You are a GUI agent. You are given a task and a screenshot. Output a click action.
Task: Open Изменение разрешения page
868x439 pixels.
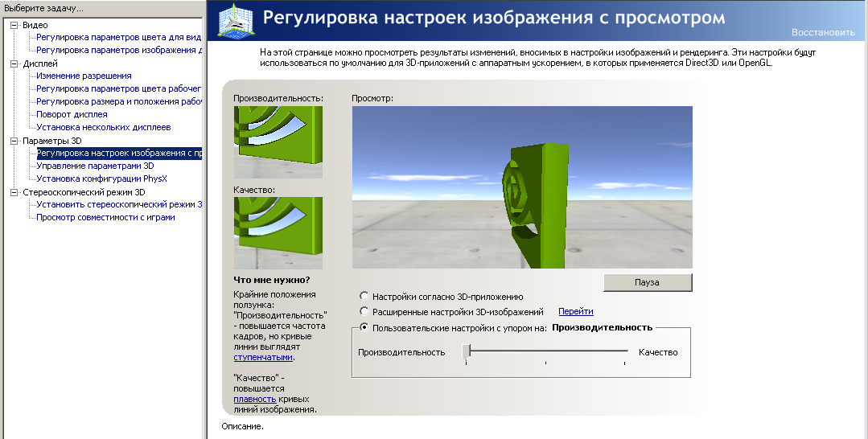84,76
